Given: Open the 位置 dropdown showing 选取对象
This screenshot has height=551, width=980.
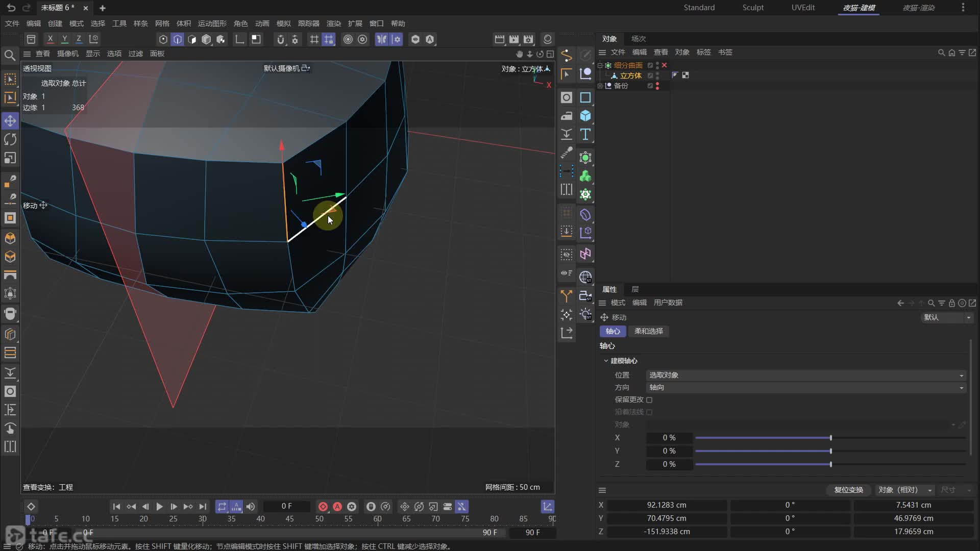Looking at the screenshot, I should (x=806, y=375).
